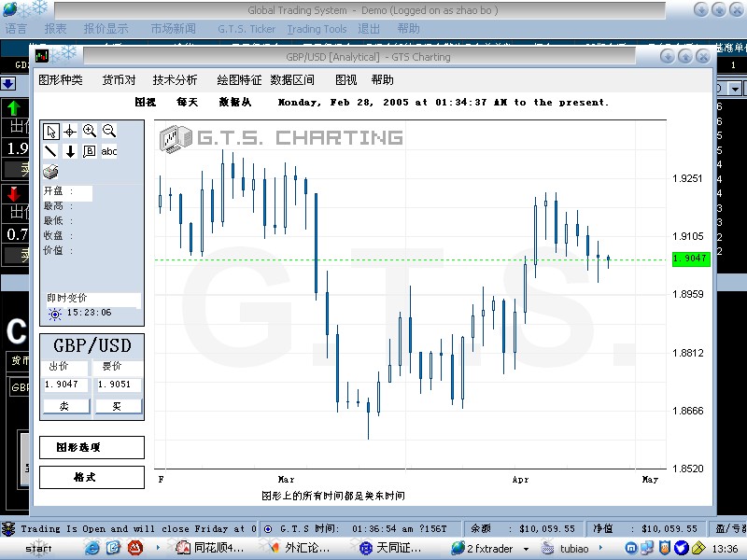Open the 技术分析 menu
The width and height of the screenshot is (747, 560).
coord(175,80)
